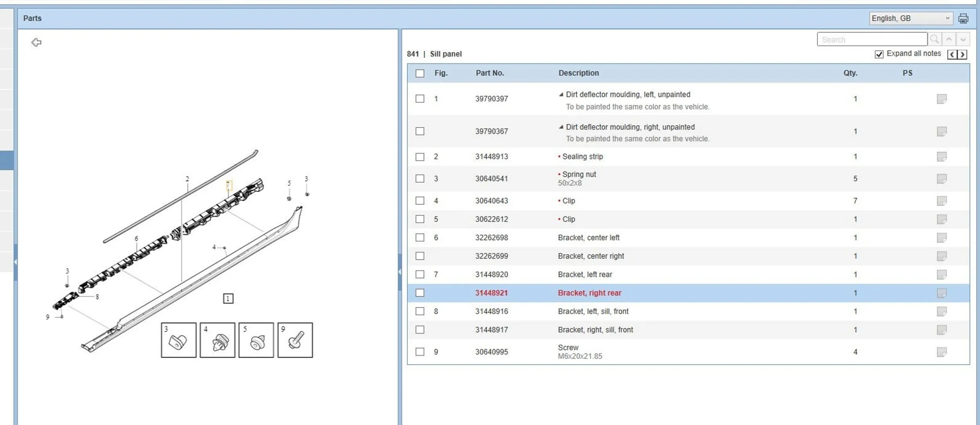This screenshot has width=980, height=425.
Task: Open the English, GB language dropdown
Action: pyautogui.click(x=910, y=18)
